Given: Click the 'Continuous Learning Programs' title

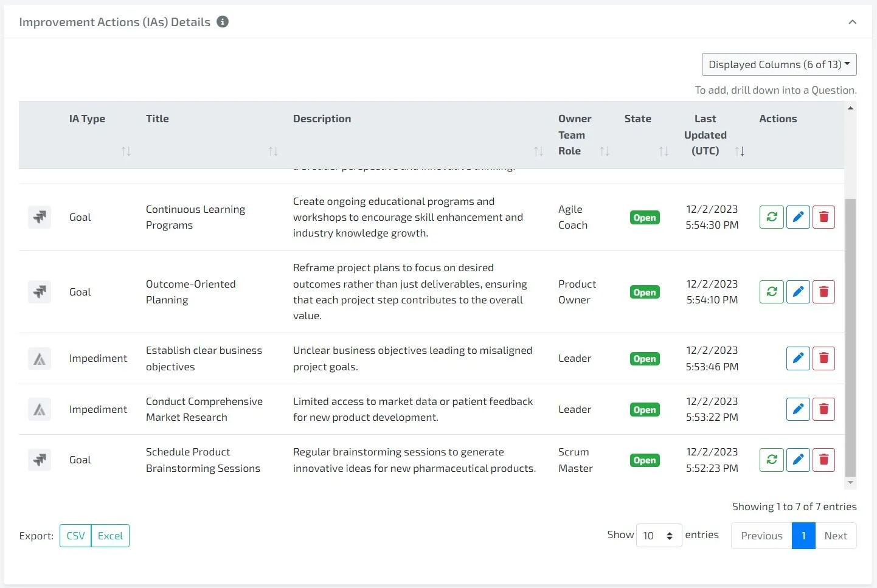Looking at the screenshot, I should tap(195, 217).
